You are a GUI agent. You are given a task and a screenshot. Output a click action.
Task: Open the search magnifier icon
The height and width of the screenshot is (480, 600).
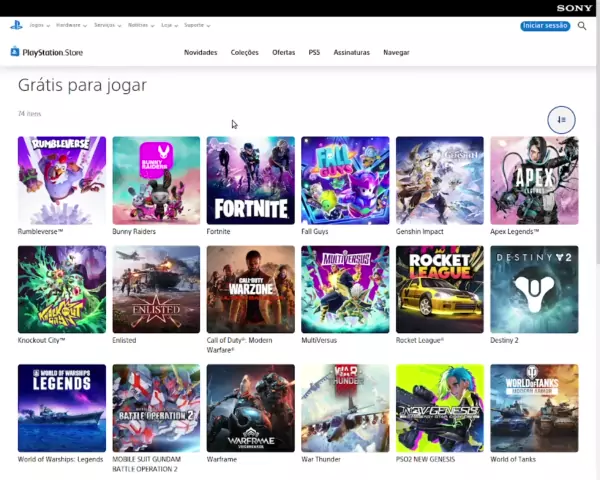pos(582,26)
